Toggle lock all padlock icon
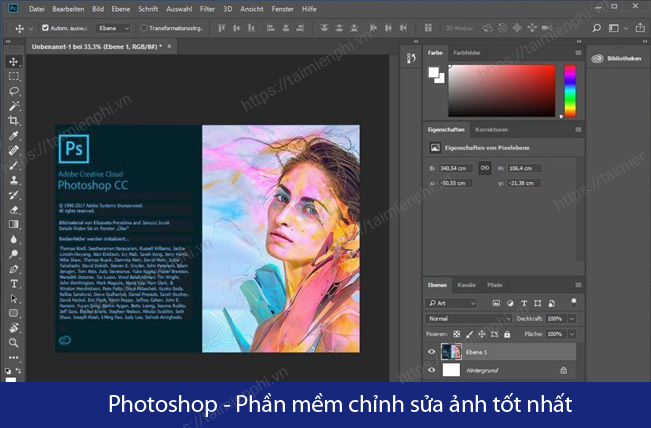The width and height of the screenshot is (651, 428). tap(507, 334)
